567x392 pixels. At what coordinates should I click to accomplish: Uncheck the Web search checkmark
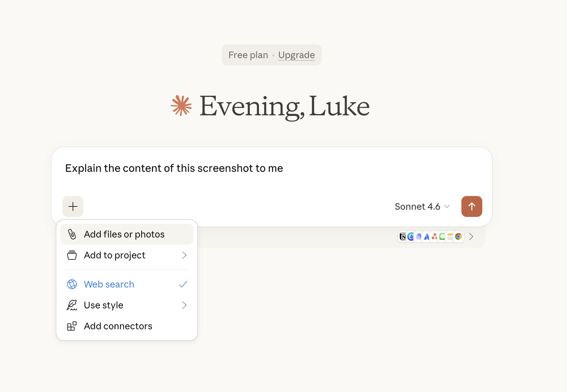pyautogui.click(x=183, y=284)
